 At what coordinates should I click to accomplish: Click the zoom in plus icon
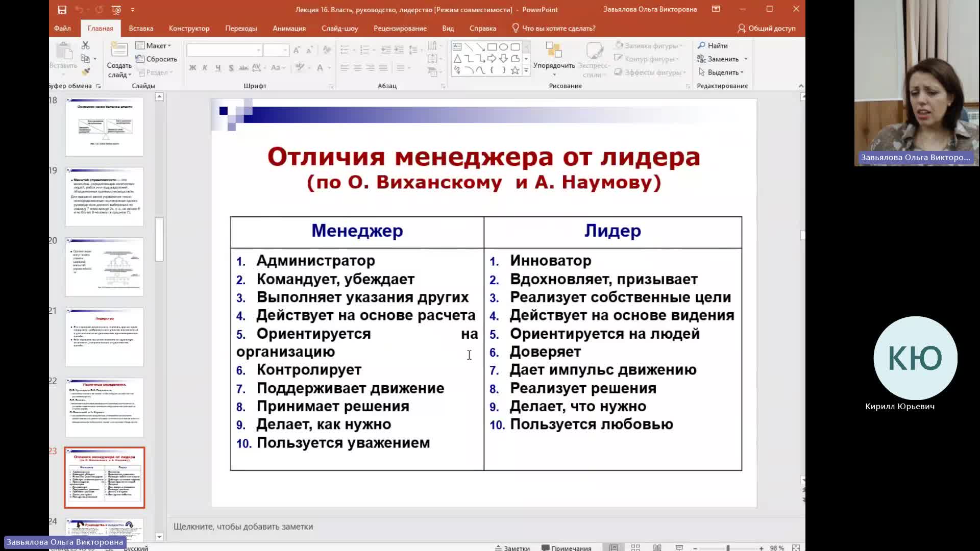tap(761, 548)
